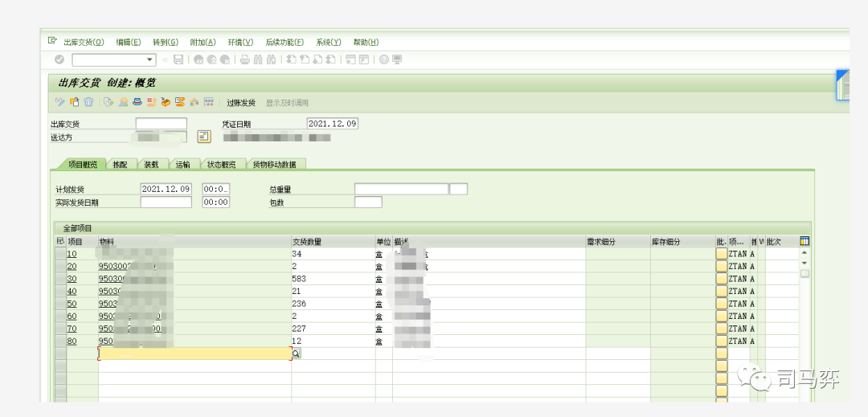Viewport: 868px width, 417px height.
Task: Click the copy clipboard icon in application toolbar
Action: (74, 102)
